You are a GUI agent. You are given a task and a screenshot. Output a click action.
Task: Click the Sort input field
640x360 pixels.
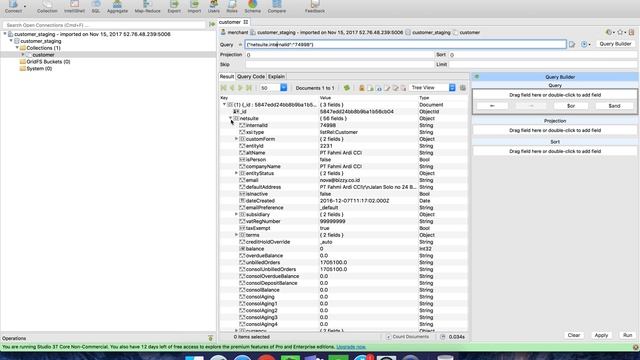pyautogui.click(x=542, y=55)
